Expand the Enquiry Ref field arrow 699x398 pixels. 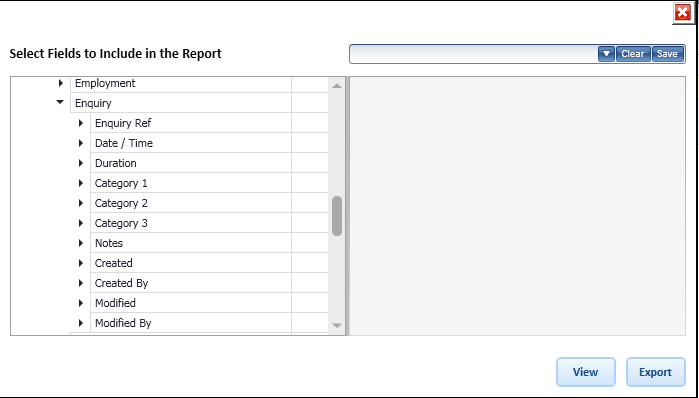click(x=81, y=123)
